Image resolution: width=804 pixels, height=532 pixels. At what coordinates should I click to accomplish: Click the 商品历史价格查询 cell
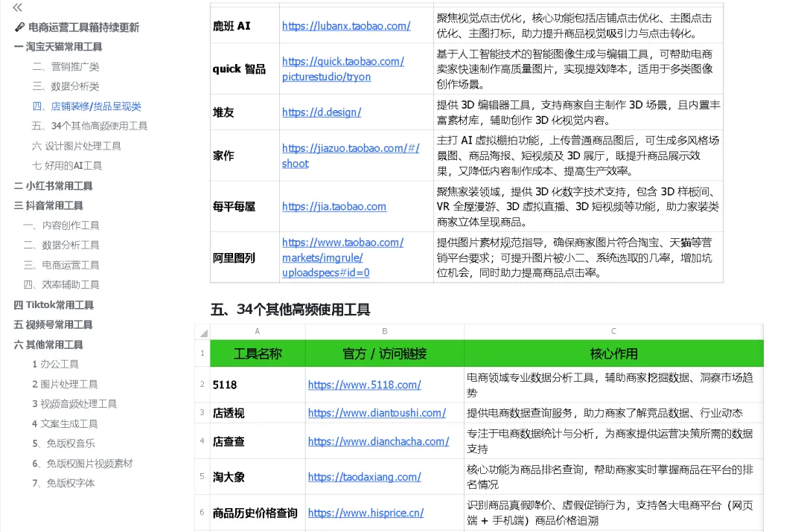point(258,513)
